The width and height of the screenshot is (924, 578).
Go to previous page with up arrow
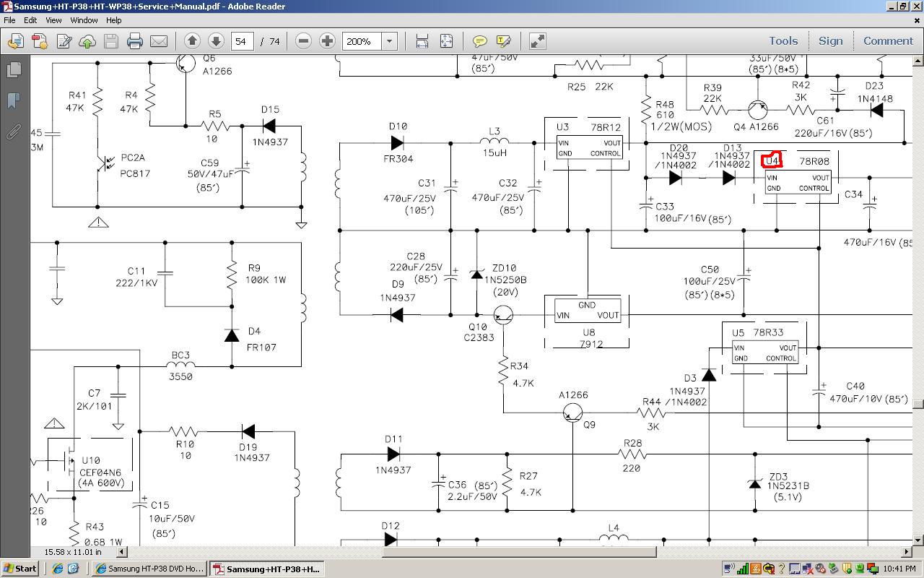pyautogui.click(x=192, y=41)
